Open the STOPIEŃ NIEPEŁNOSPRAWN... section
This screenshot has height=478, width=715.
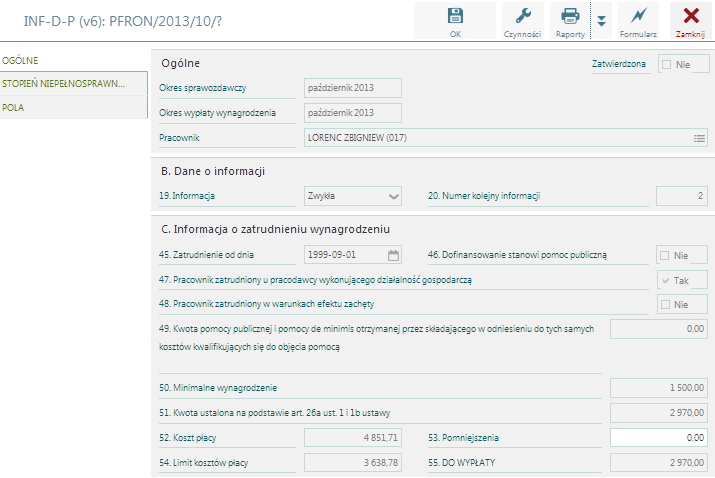[73, 83]
